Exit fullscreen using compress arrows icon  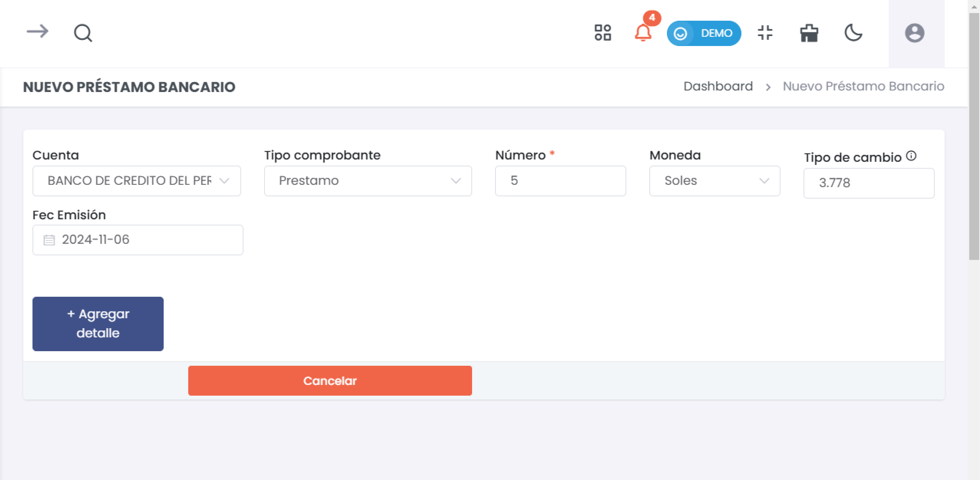765,33
